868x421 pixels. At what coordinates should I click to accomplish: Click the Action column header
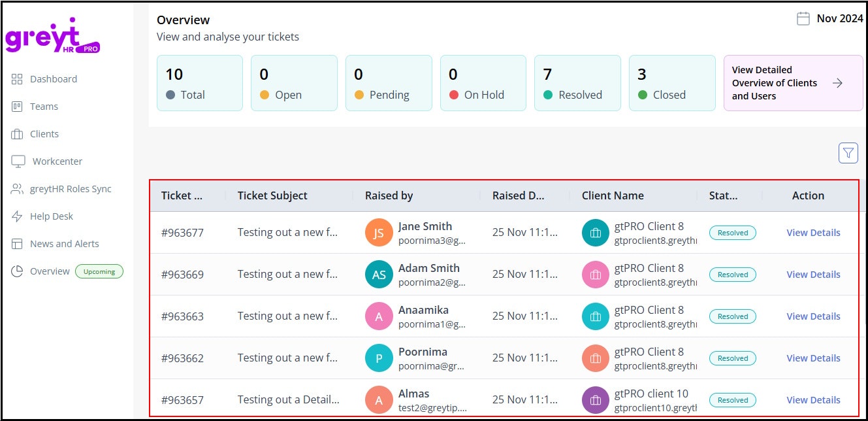(x=808, y=195)
